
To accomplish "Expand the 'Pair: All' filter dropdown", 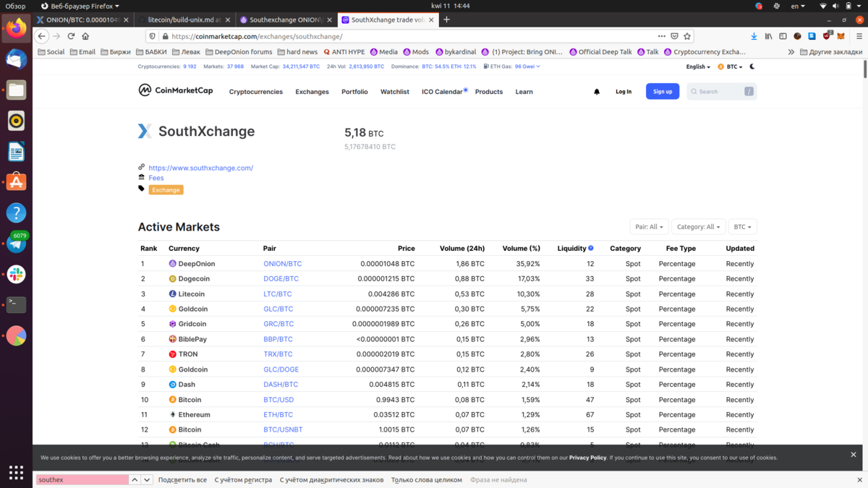I will click(x=649, y=227).
